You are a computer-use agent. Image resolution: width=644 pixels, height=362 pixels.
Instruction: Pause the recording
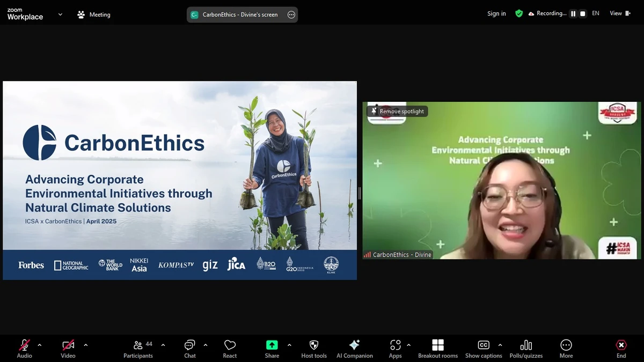[x=573, y=13]
